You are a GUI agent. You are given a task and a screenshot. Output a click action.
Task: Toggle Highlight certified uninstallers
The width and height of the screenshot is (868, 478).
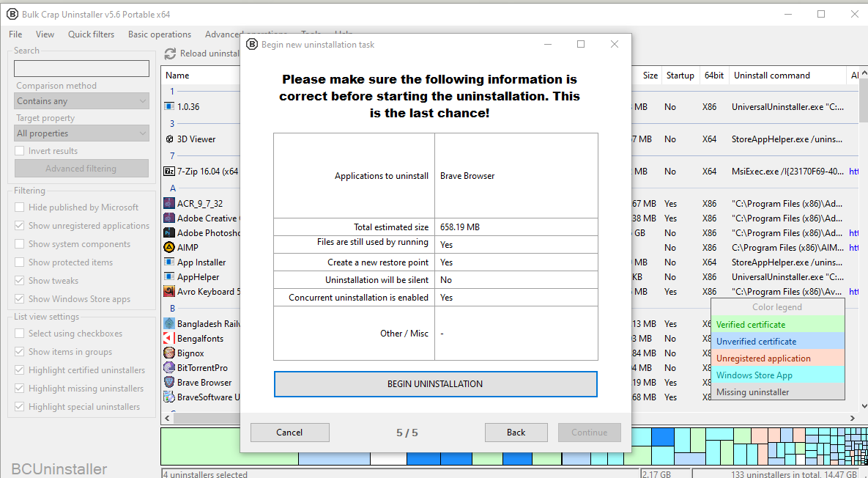pos(19,370)
